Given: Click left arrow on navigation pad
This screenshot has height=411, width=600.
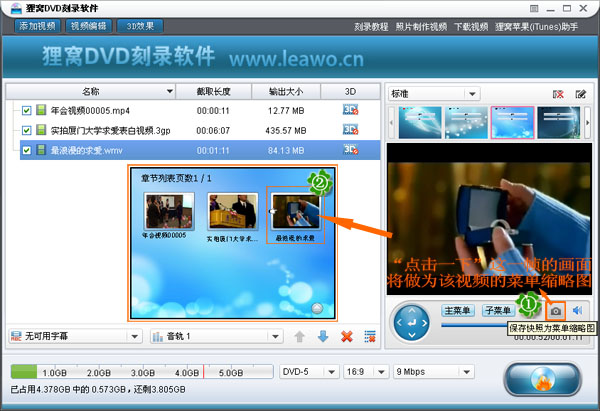Looking at the screenshot, I should tap(399, 323).
